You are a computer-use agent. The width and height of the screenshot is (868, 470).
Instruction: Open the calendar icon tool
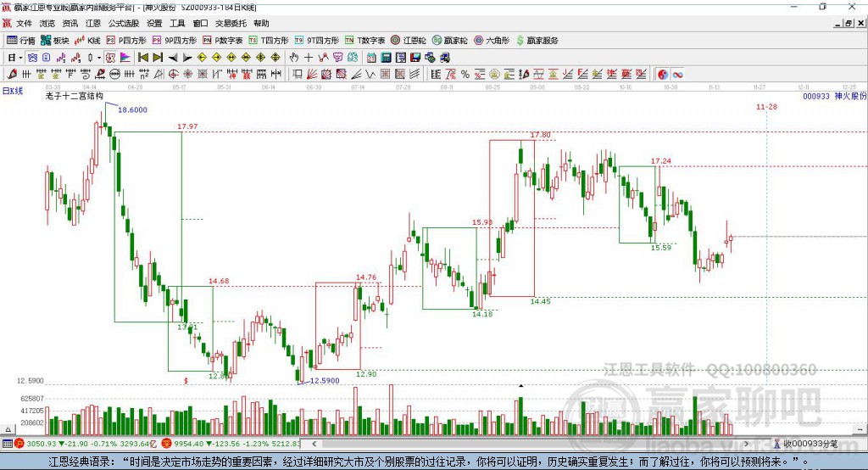(x=371, y=58)
